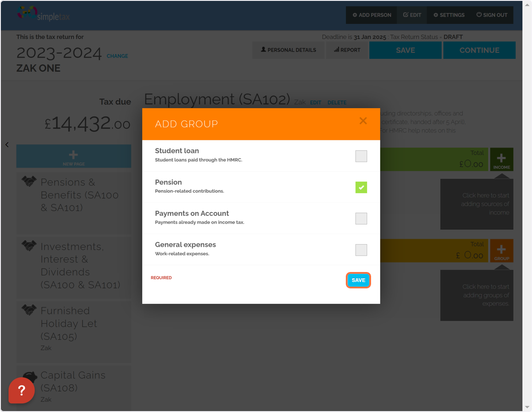Open the Edit menu in the top bar
532x412 pixels.
tap(412, 15)
